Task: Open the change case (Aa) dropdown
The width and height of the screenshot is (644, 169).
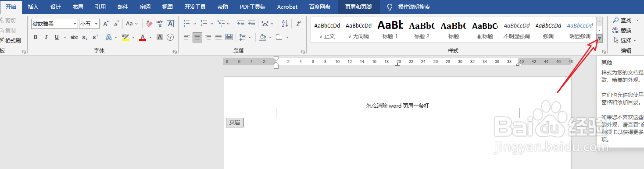Action: click(132, 24)
